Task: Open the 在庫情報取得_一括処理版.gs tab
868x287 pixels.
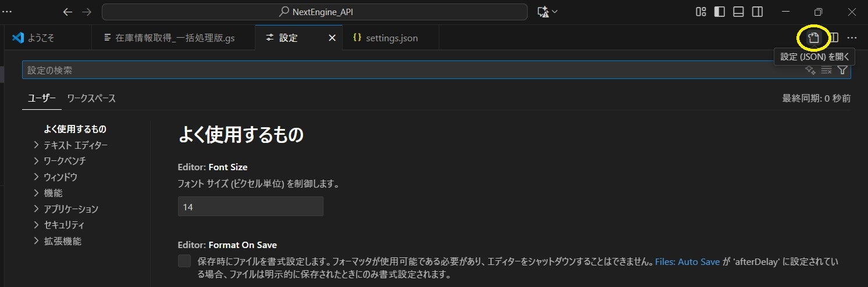Action: (x=173, y=38)
